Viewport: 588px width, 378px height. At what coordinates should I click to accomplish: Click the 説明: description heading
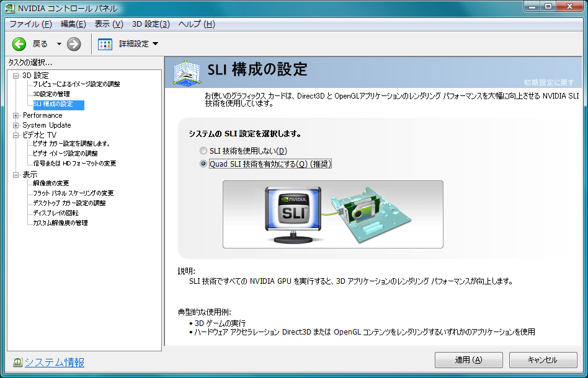click(186, 271)
